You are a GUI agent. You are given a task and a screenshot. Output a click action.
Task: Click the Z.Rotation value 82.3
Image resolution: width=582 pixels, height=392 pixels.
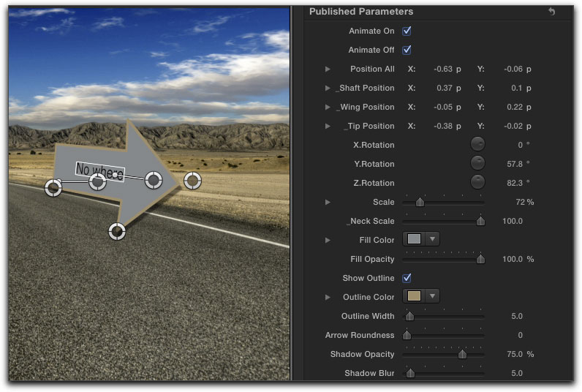pyautogui.click(x=515, y=183)
